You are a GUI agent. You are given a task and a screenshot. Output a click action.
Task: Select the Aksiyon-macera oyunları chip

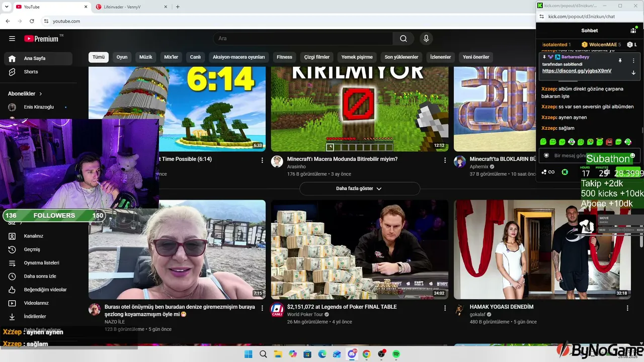(x=238, y=57)
